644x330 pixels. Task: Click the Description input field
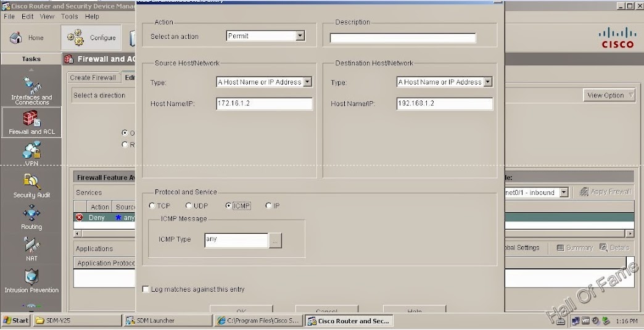[403, 38]
